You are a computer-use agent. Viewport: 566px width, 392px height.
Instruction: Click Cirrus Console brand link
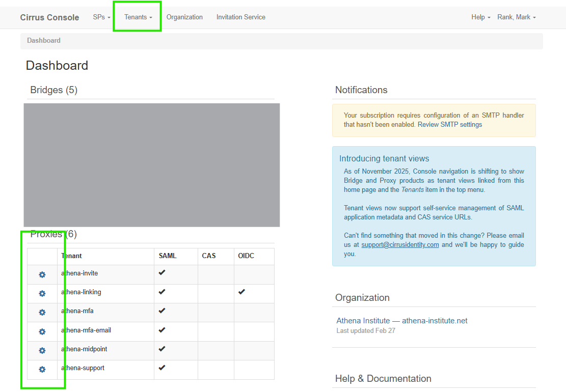pos(49,17)
